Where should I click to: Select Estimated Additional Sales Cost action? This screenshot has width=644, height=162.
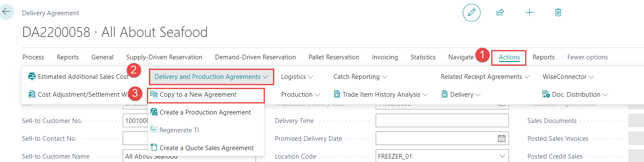[x=78, y=77]
